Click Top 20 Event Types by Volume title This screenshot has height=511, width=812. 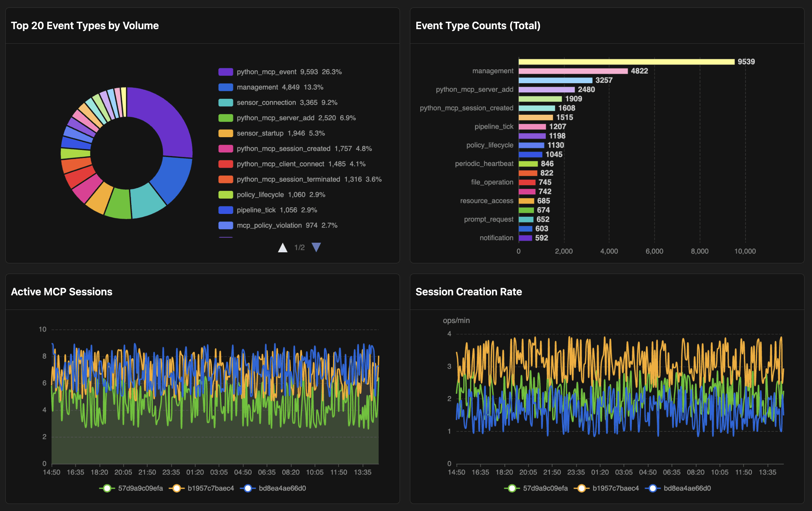(85, 26)
